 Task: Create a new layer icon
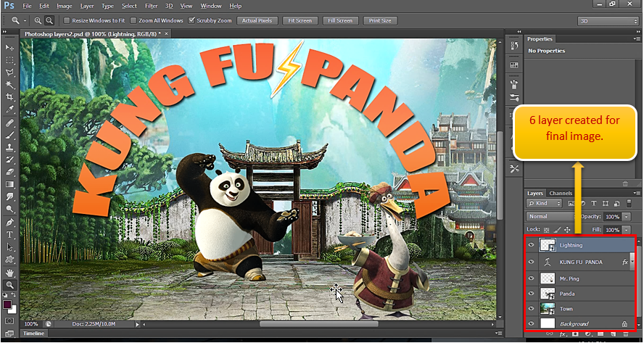[614, 334]
